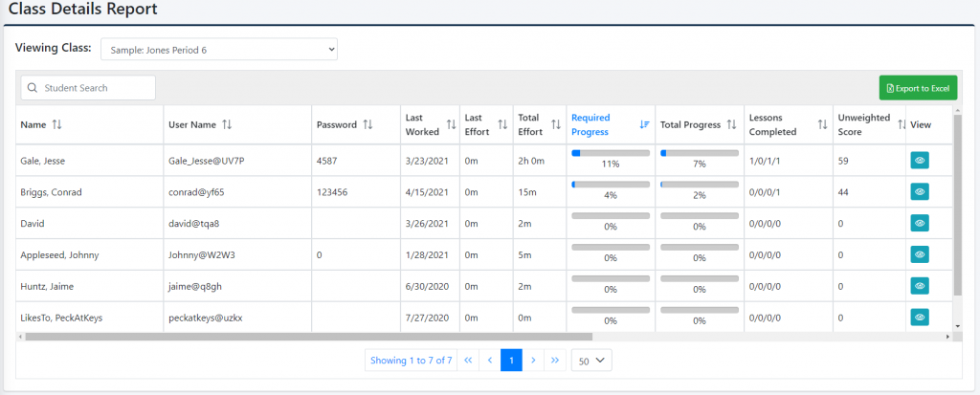Click username david@tqa8
Viewport: 980px width, 395px height.
click(x=193, y=223)
